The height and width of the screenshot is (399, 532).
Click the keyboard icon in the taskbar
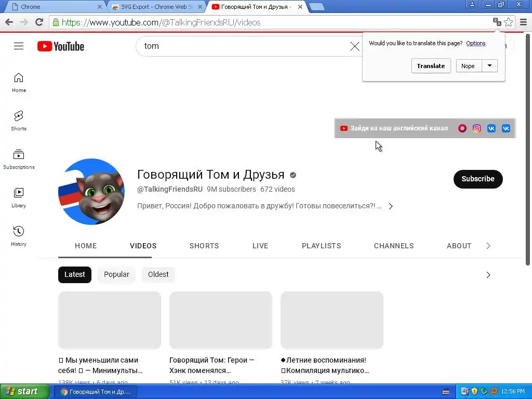click(x=446, y=392)
